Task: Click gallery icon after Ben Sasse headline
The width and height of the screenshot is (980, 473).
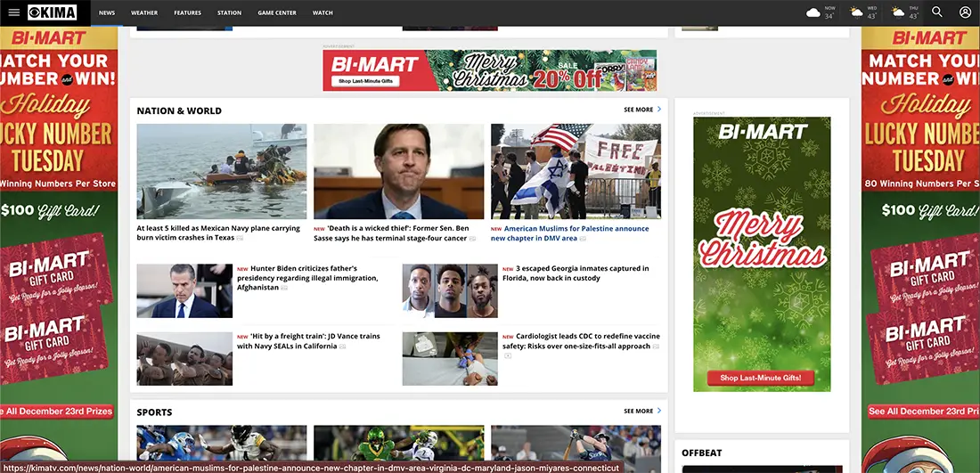Action: (472, 238)
